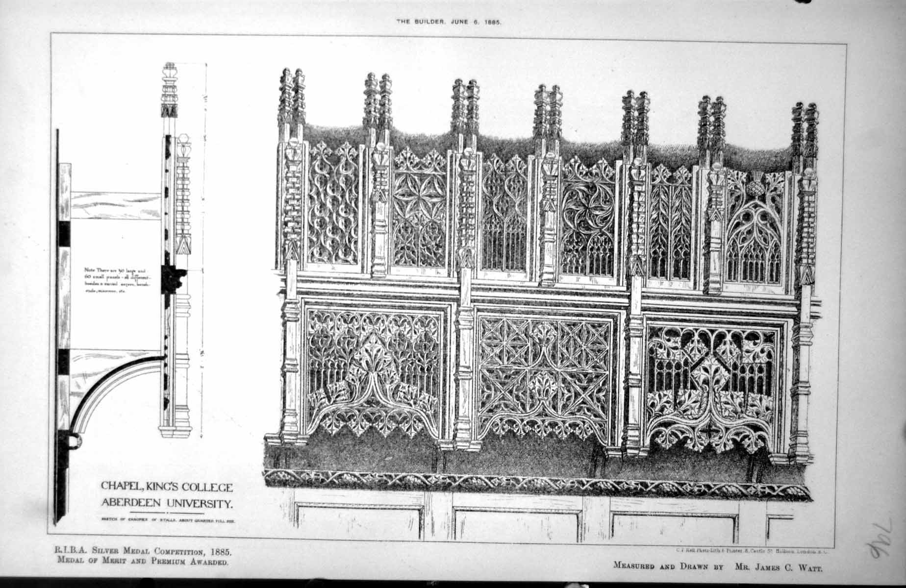
Task: Select the title line "CHAPEL, KING'S COLLEGE"
Action: [x=167, y=487]
